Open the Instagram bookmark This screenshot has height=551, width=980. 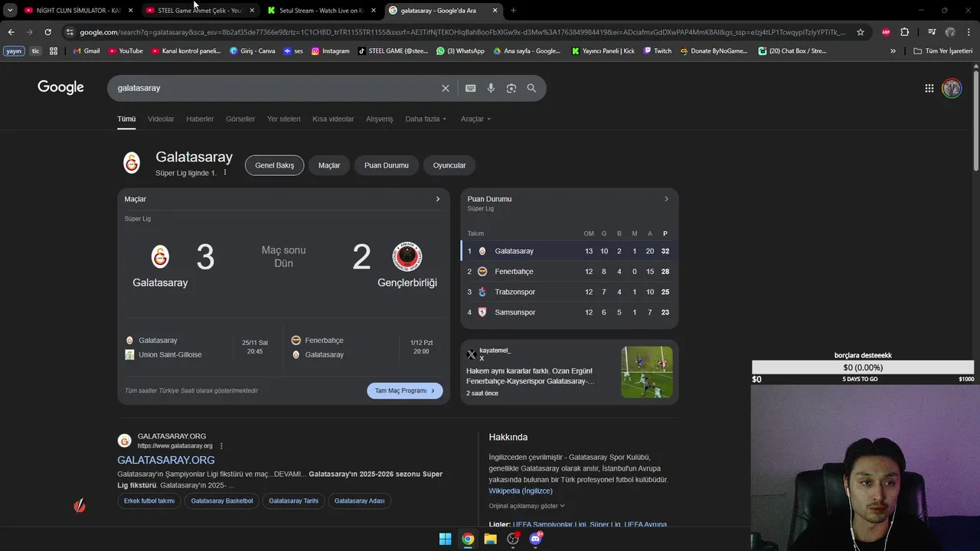coord(330,51)
